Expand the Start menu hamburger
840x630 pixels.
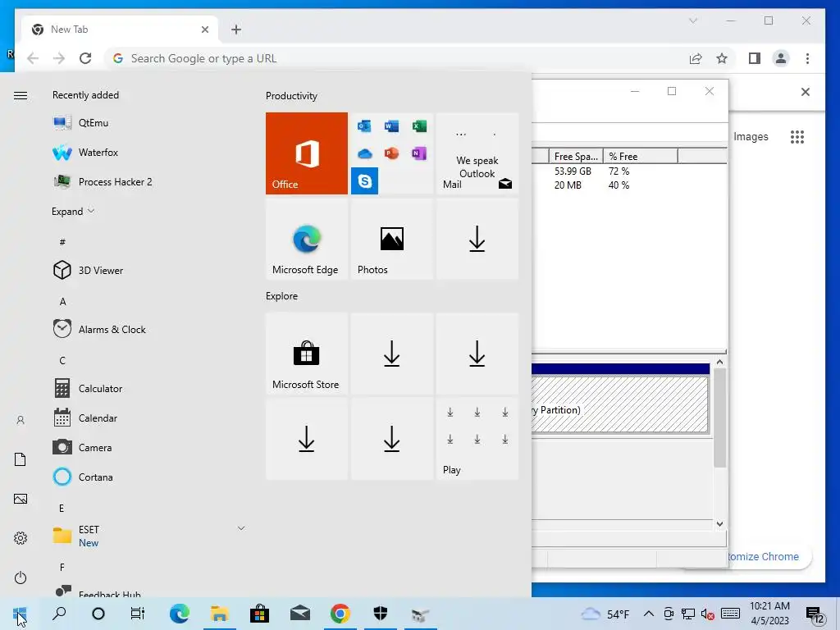[x=21, y=96]
